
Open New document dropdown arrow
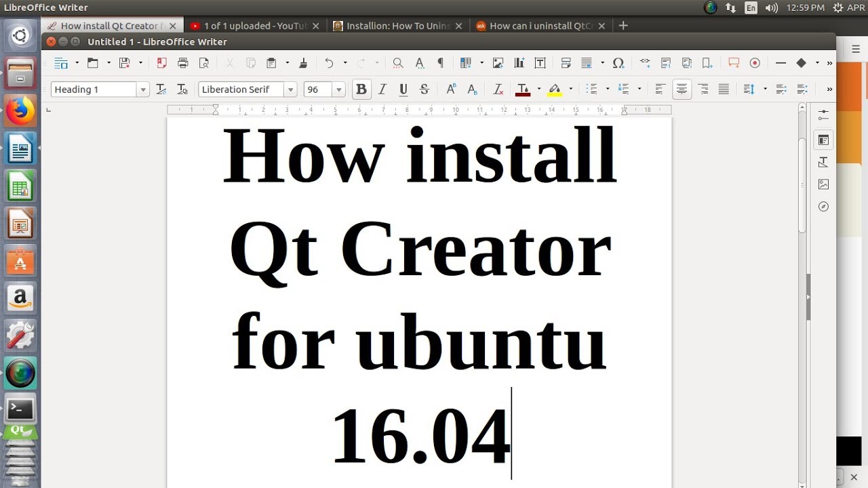[x=77, y=63]
